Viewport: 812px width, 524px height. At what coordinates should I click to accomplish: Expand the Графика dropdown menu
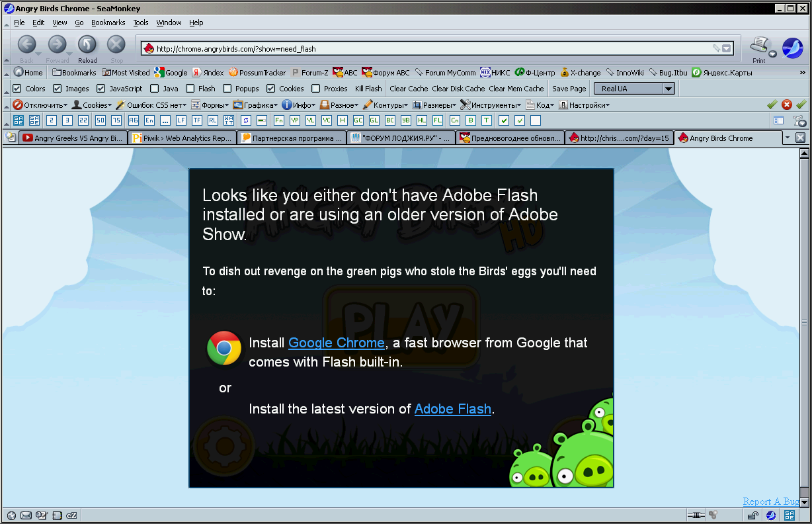[x=255, y=105]
